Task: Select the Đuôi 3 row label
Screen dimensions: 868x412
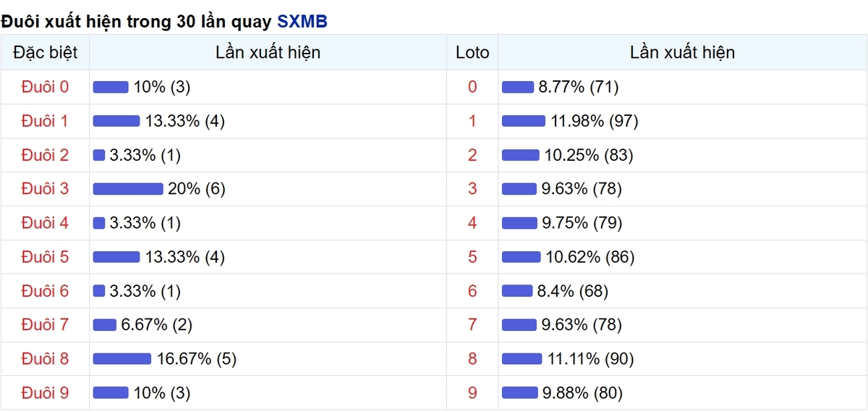Action: [x=45, y=189]
